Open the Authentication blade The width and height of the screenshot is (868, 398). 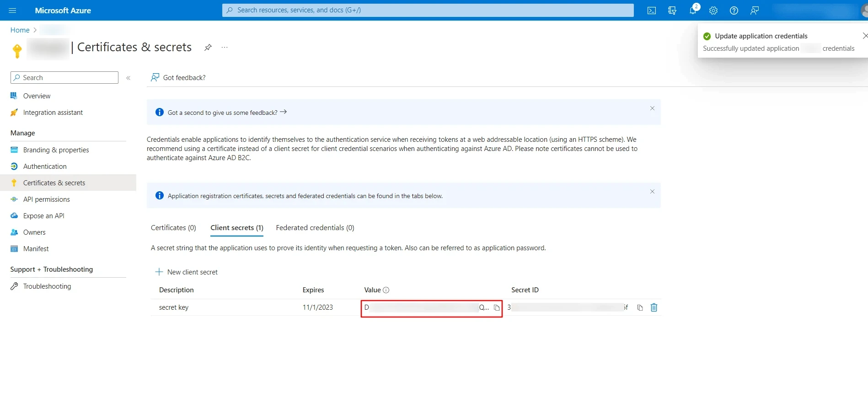(45, 167)
